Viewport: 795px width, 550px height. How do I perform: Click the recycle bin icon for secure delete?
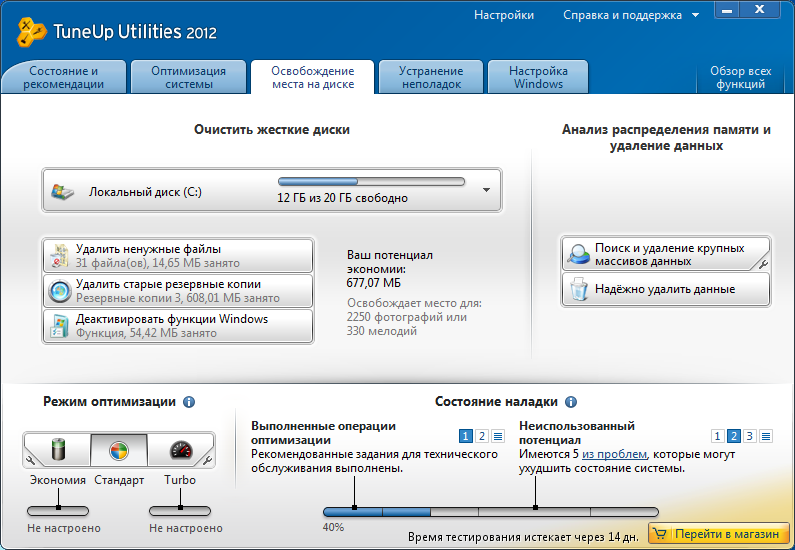(579, 289)
